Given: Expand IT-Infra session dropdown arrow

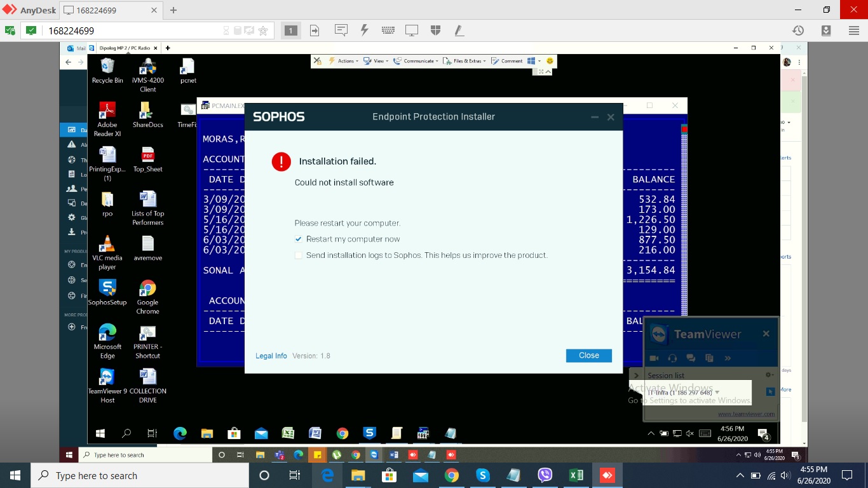Looking at the screenshot, I should tap(717, 393).
